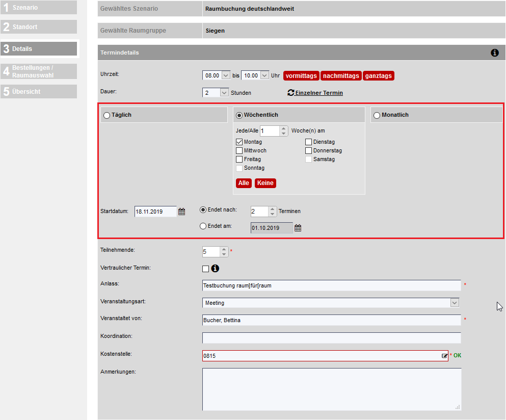The height and width of the screenshot is (420, 506).
Task: Increase the Jede/Alle weeks value
Action: point(283,128)
